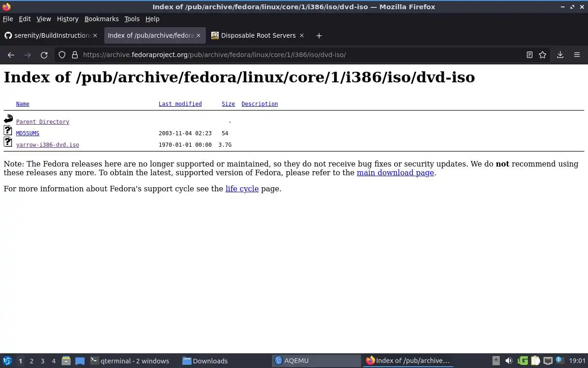This screenshot has height=368, width=588.
Task: Click the 2003-11-04 02:23 modified date
Action: [x=185, y=133]
